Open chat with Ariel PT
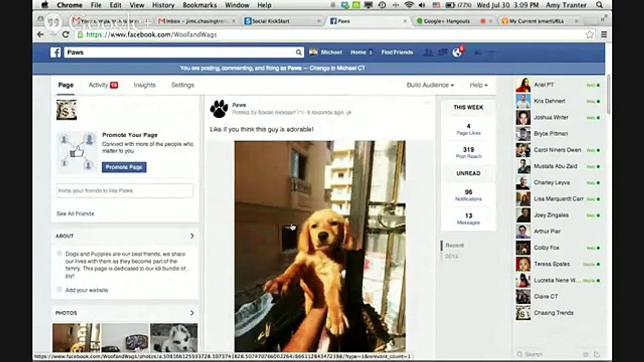Image resolution: width=644 pixels, height=362 pixels. [x=558, y=85]
